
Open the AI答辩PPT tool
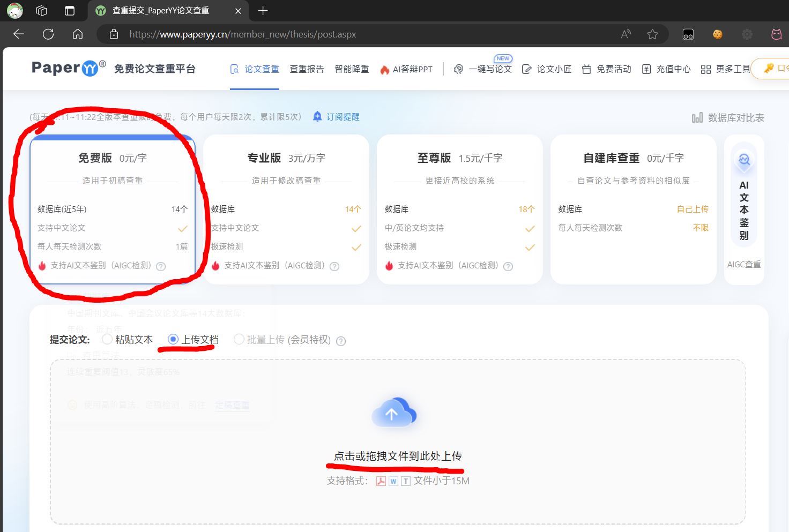pyautogui.click(x=413, y=69)
